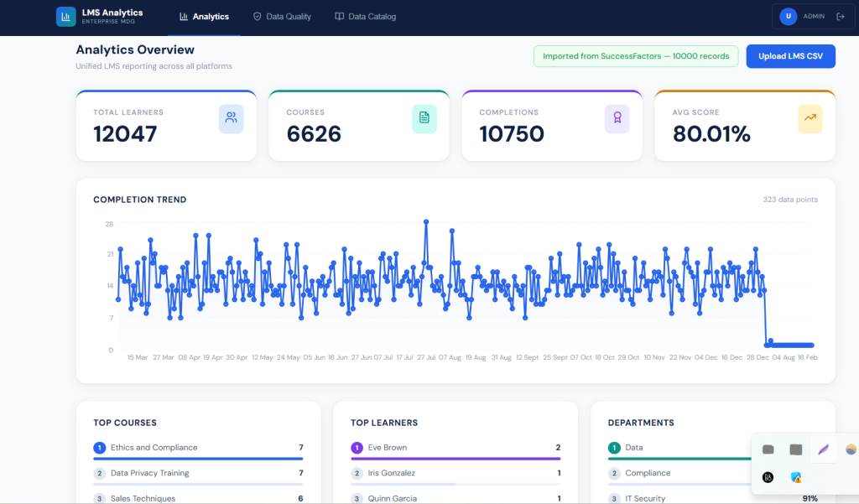The image size is (859, 504).
Task: Click the Ethics and Compliance progress bar
Action: [198, 459]
